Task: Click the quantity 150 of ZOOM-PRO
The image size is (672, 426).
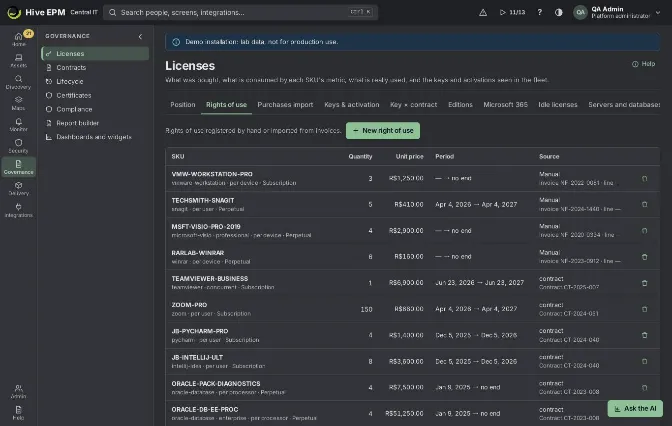Action: (366, 309)
